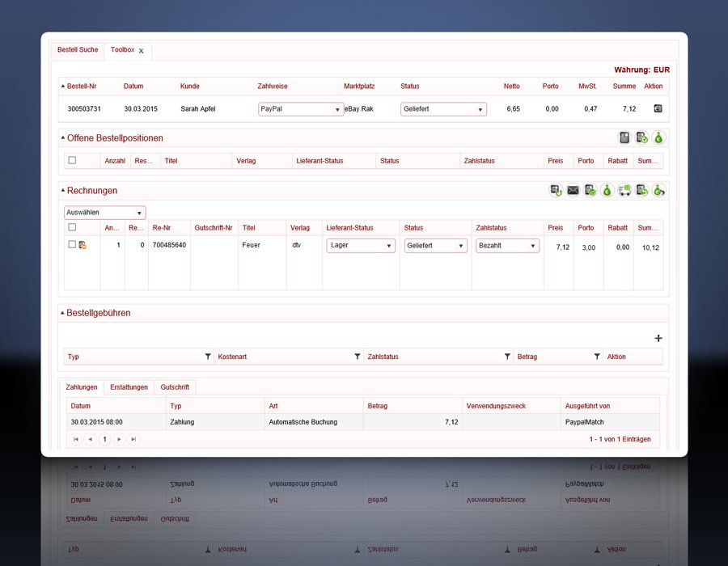Click the envelope mail icon in Rechnungen

coord(573,190)
